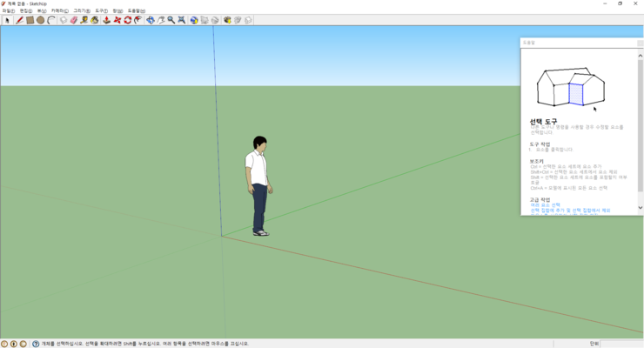Open '선택 집합에 추가 및 선택 집합에서 제외' link
Image resolution: width=644 pixels, height=348 pixels.
pyautogui.click(x=571, y=211)
